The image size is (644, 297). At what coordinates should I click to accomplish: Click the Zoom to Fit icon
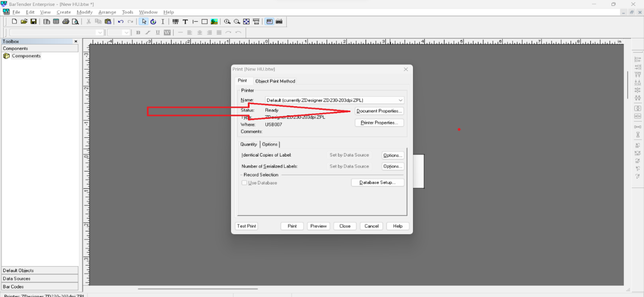click(x=246, y=21)
